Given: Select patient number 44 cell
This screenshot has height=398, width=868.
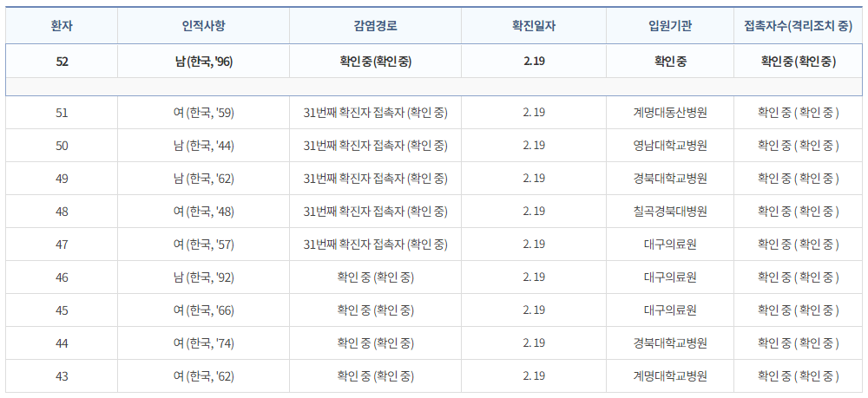Looking at the screenshot, I should coord(62,343).
